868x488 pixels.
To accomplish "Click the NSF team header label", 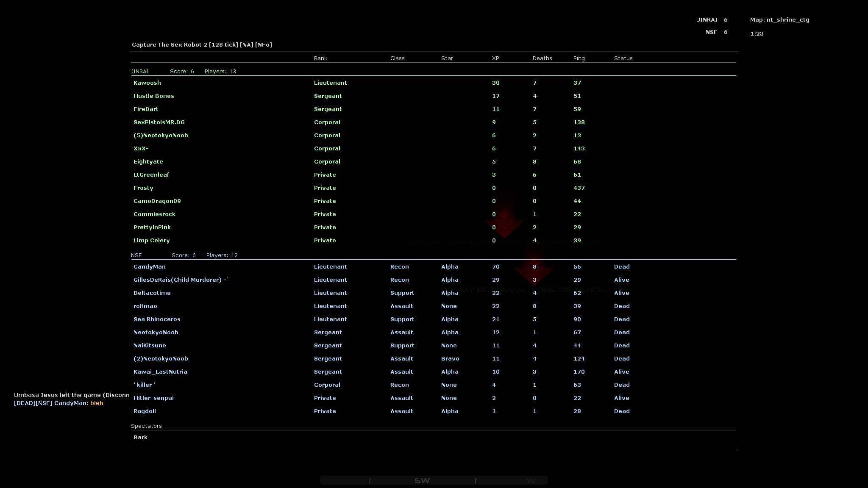I will pyautogui.click(x=136, y=255).
